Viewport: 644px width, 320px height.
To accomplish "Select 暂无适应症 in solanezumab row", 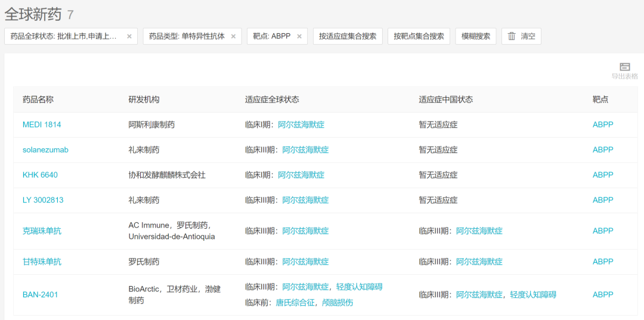I will [438, 150].
